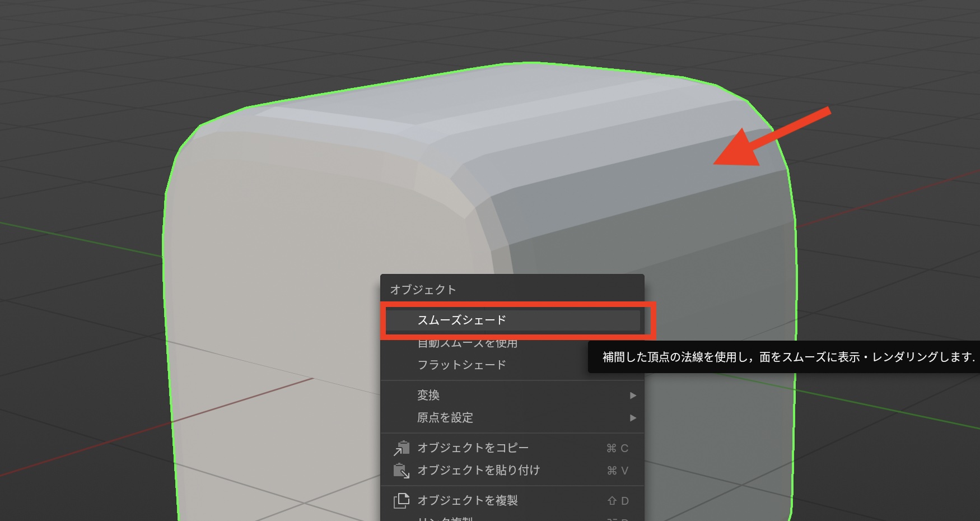Click the ⇧ D shortcut label
Screen dimensions: 980x521
[x=618, y=501]
